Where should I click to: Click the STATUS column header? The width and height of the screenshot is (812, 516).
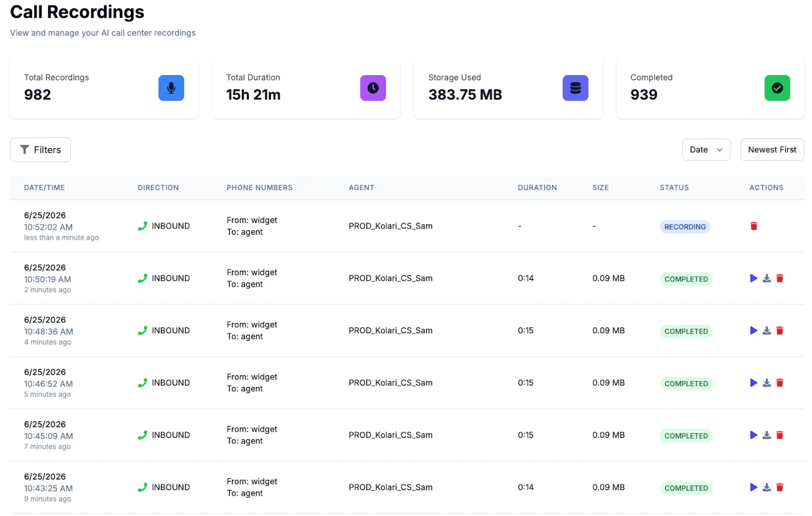[674, 188]
